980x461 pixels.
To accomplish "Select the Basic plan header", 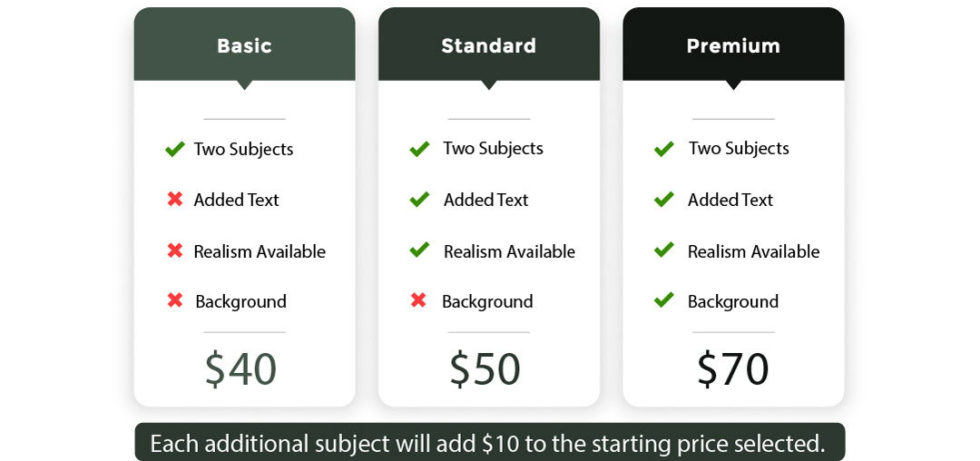I will pos(244,44).
